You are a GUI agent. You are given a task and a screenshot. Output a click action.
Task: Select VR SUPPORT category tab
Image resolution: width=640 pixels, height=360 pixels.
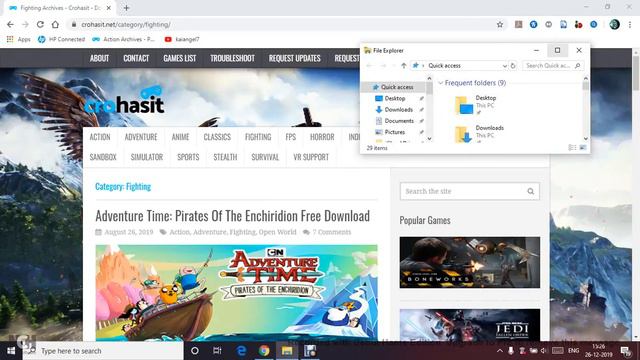[311, 157]
